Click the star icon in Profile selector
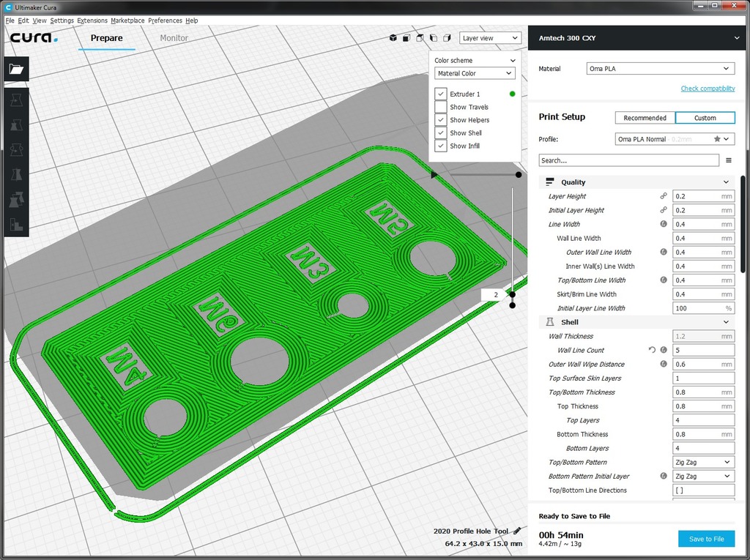Screen dimensions: 750x560 717,139
